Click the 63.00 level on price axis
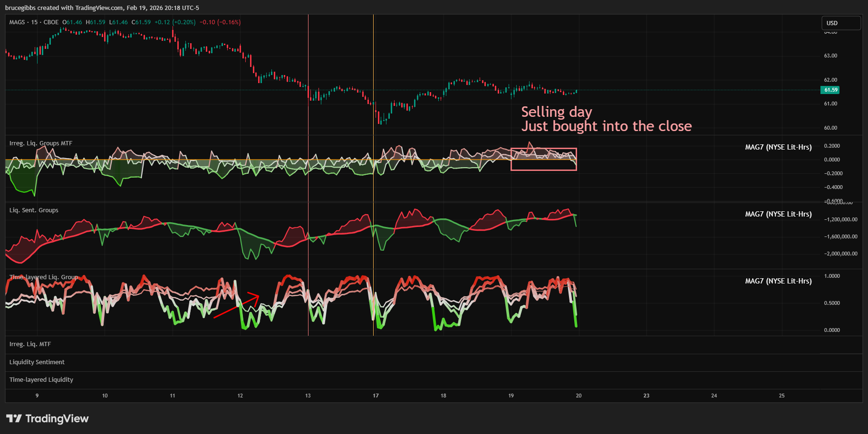The height and width of the screenshot is (434, 868). coord(830,56)
